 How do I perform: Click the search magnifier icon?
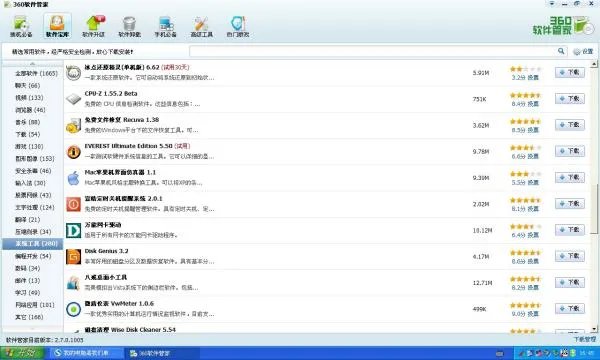pyautogui.click(x=561, y=51)
